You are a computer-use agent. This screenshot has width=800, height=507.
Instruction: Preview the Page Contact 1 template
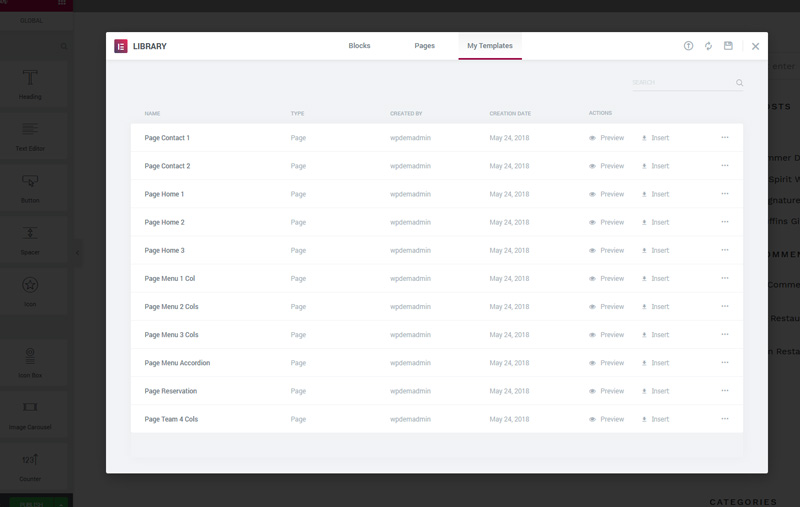click(607, 138)
